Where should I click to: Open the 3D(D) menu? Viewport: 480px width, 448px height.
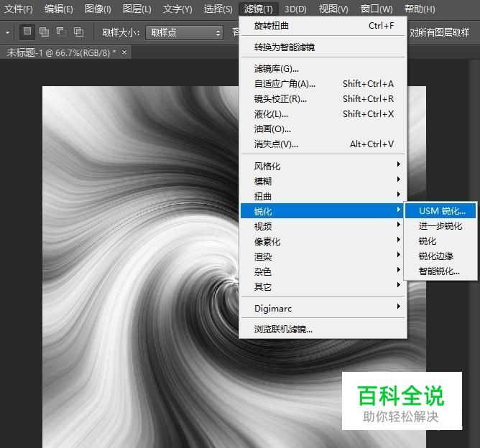[x=295, y=9]
